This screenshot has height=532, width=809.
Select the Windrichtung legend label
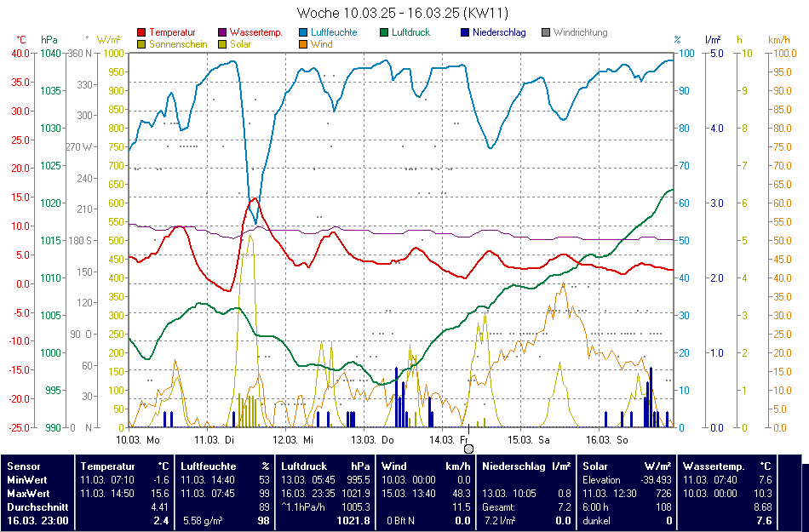click(581, 32)
